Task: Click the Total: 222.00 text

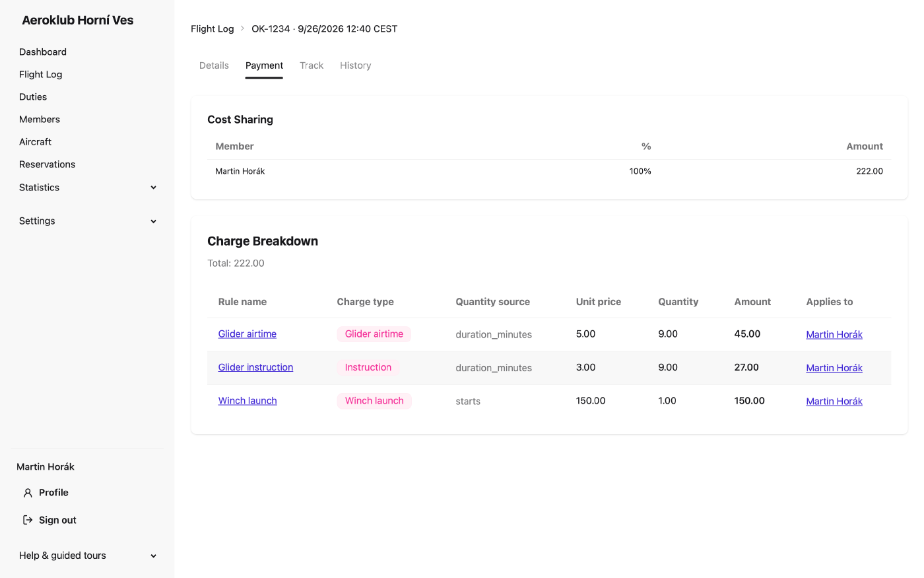Action: 236,263
